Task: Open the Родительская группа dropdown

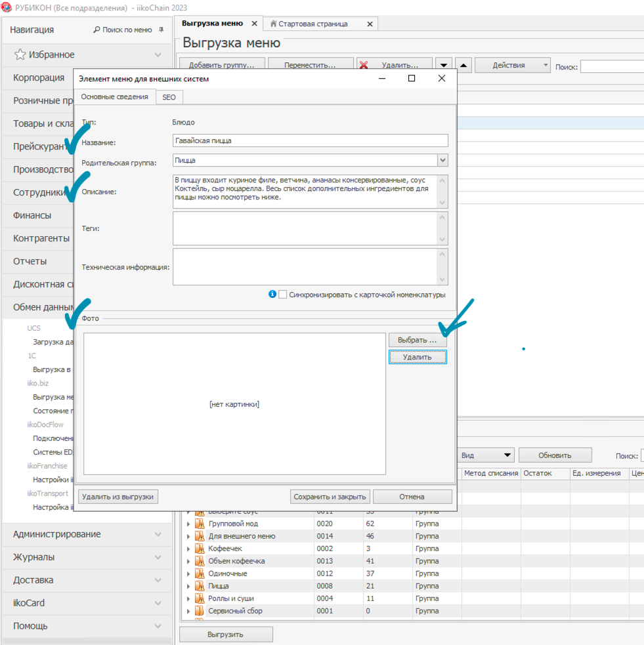Action: (442, 160)
